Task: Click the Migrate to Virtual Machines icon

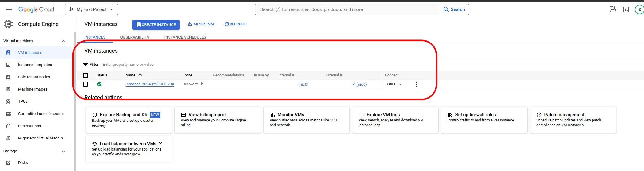Action: (8, 138)
